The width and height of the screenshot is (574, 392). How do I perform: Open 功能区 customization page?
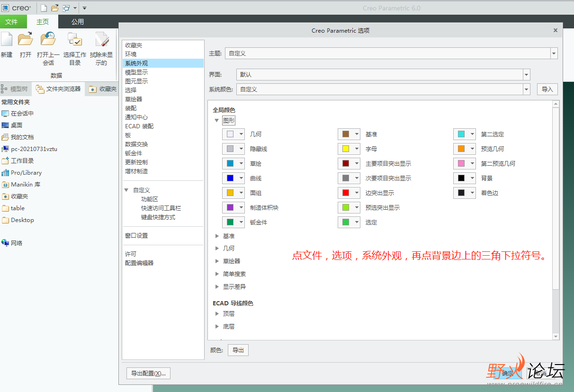(150, 199)
